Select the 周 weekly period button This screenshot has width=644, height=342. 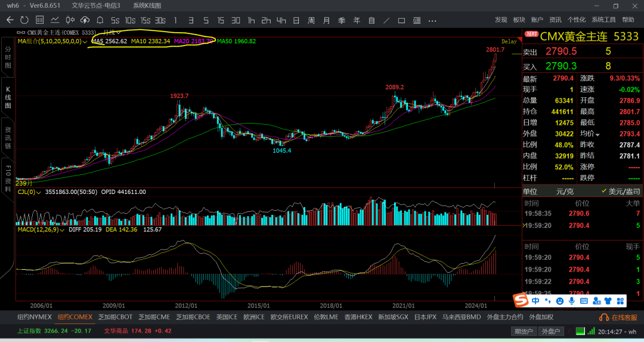(311, 20)
